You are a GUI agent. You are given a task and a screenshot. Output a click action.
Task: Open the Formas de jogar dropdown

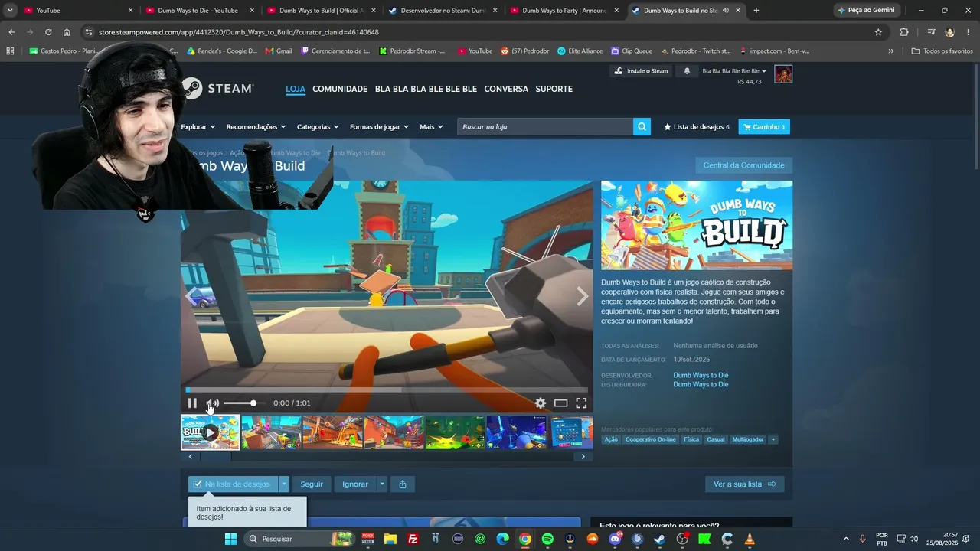(x=379, y=127)
